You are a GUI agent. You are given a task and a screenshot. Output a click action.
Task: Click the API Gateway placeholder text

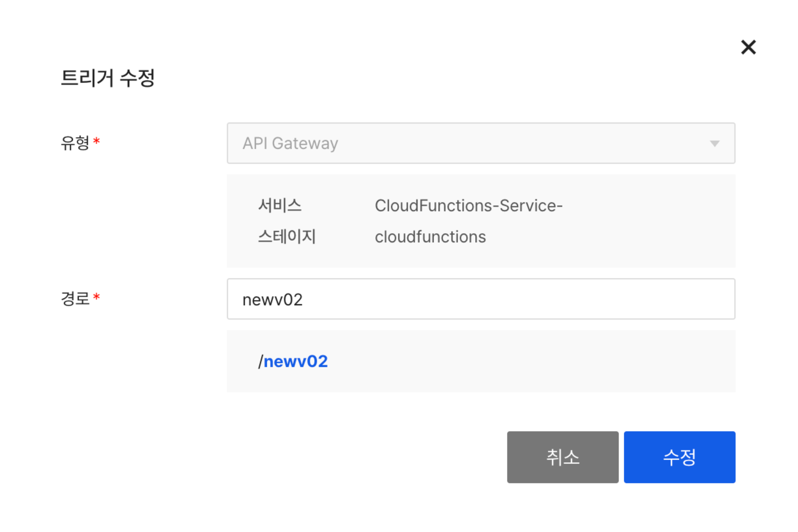[x=290, y=143]
